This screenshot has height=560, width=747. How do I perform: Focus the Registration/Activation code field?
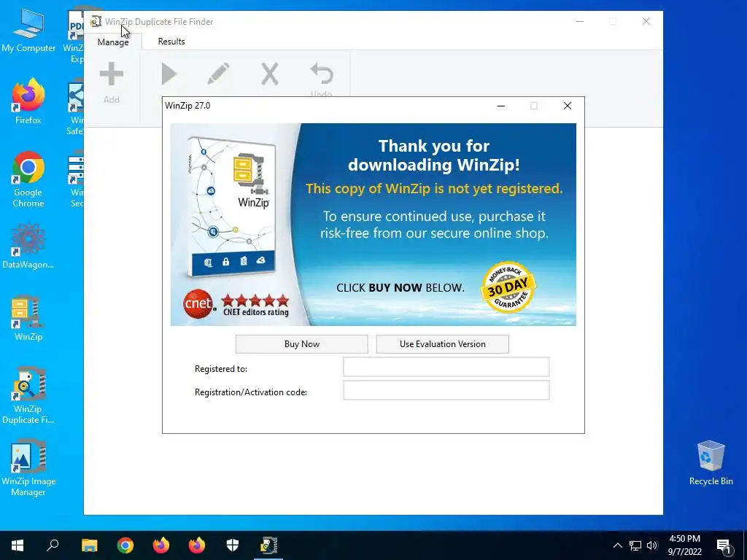pos(446,391)
